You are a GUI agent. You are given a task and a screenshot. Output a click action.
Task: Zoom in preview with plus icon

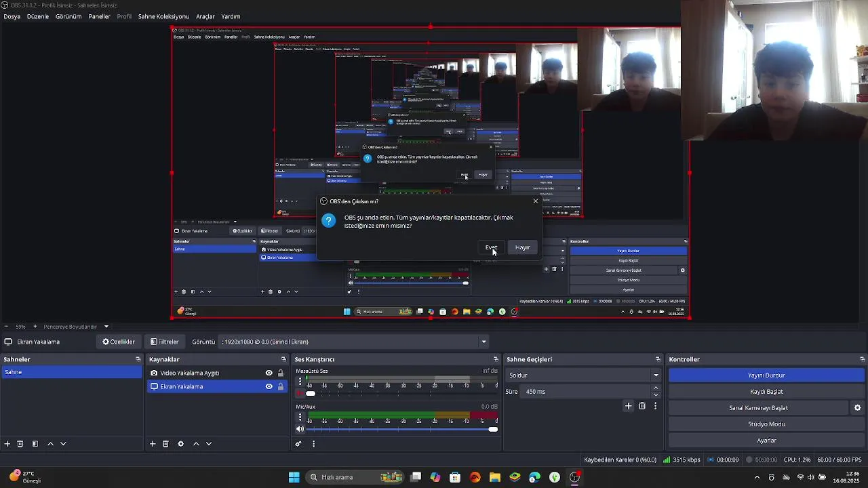click(x=35, y=327)
